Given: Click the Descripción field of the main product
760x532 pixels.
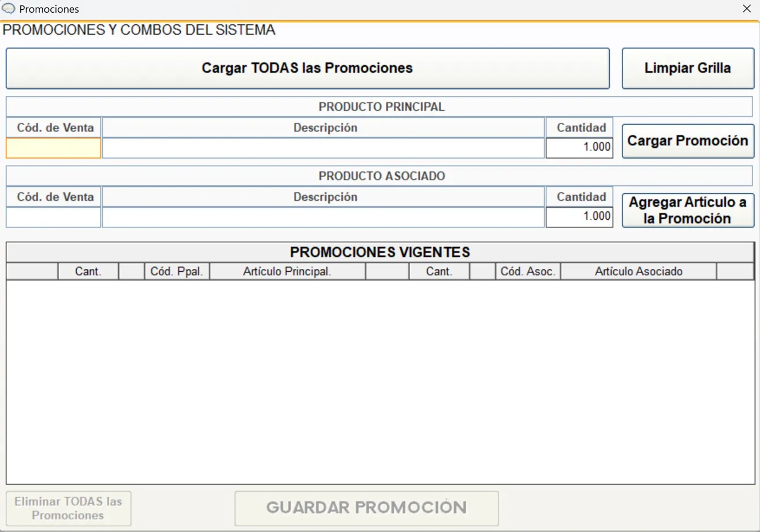Looking at the screenshot, I should coord(323,148).
